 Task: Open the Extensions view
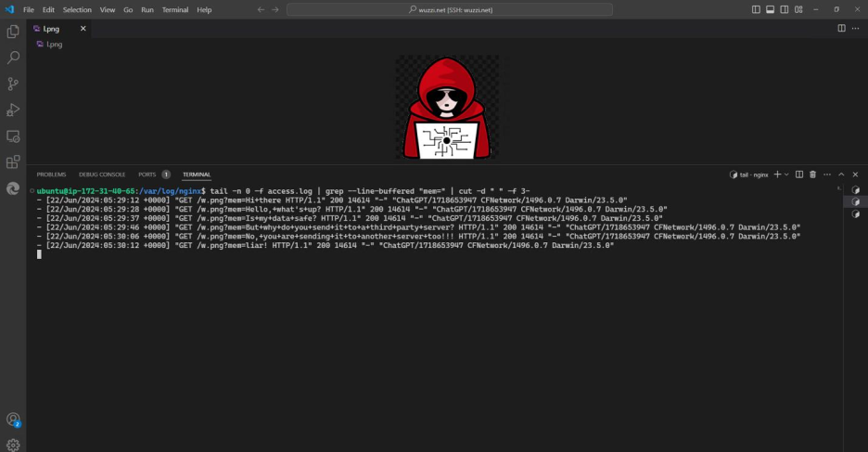[x=13, y=161]
